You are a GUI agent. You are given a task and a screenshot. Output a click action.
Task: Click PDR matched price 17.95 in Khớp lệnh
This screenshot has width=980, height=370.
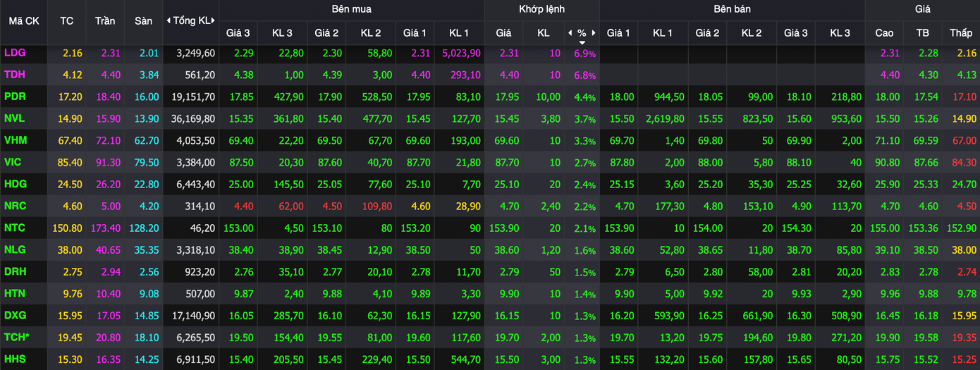[503, 97]
